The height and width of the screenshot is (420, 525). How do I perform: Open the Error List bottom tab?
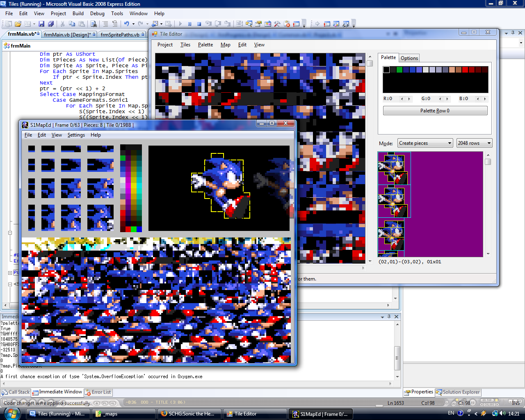tap(98, 392)
